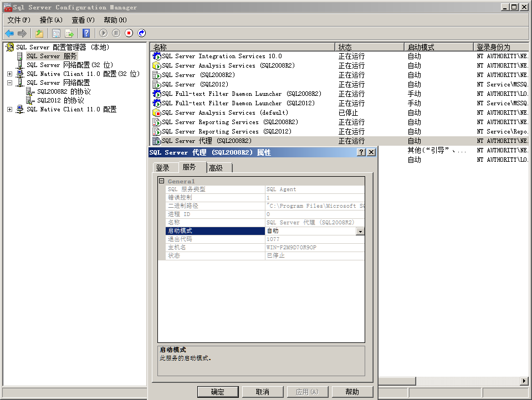Open the 帮助(H) menu
The image size is (532, 400).
(x=115, y=20)
